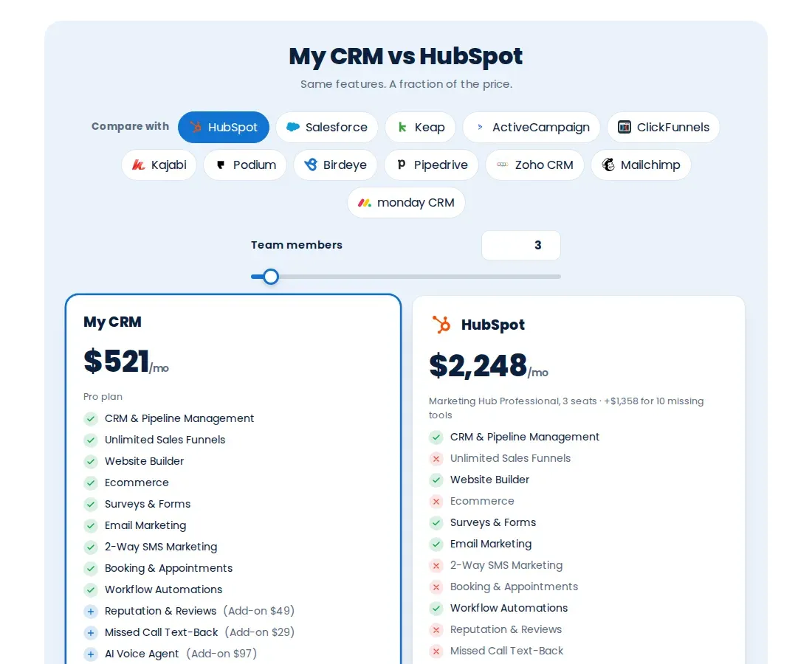Click the green check beside HubSpot Surveys & Forms

click(x=436, y=522)
